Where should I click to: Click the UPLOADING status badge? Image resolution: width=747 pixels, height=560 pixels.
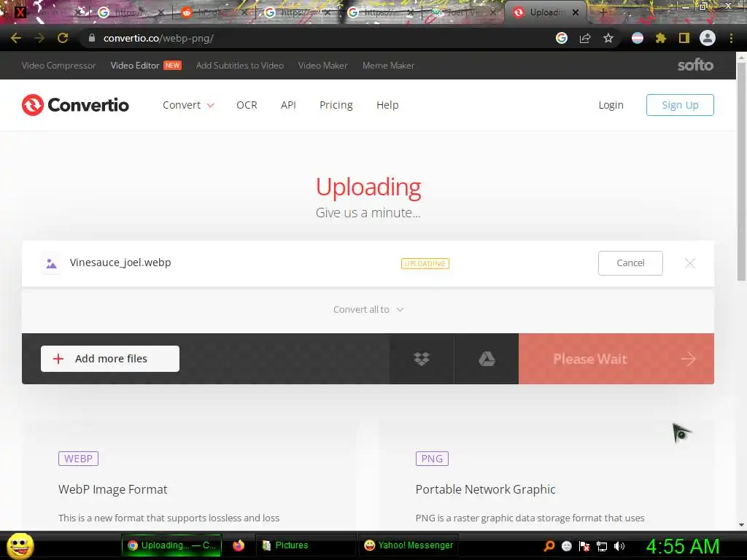(x=425, y=263)
